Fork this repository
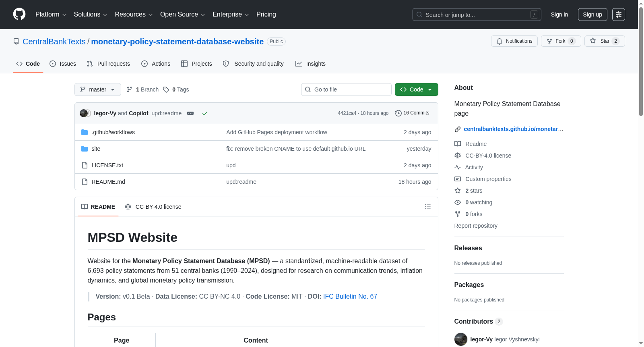 [561, 41]
